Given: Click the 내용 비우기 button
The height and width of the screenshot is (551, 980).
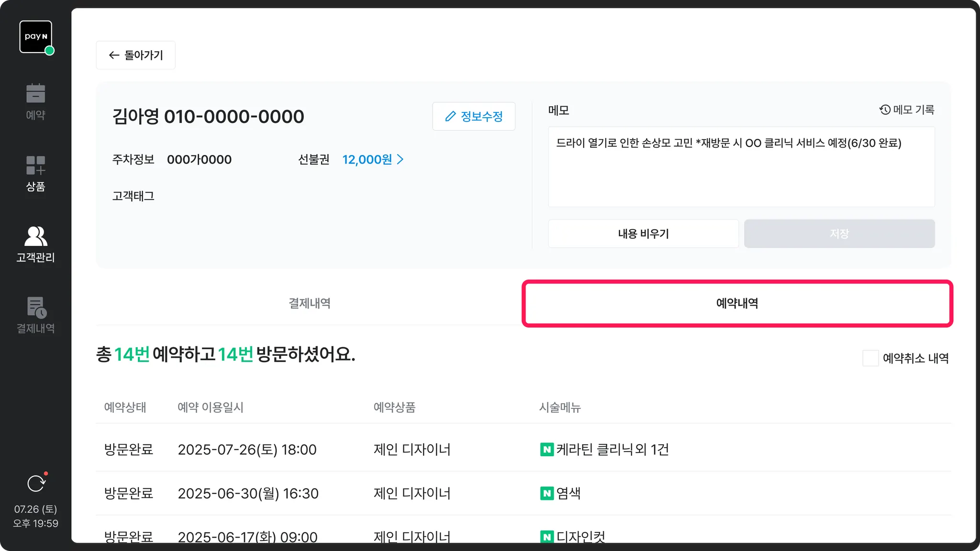Looking at the screenshot, I should pyautogui.click(x=643, y=234).
